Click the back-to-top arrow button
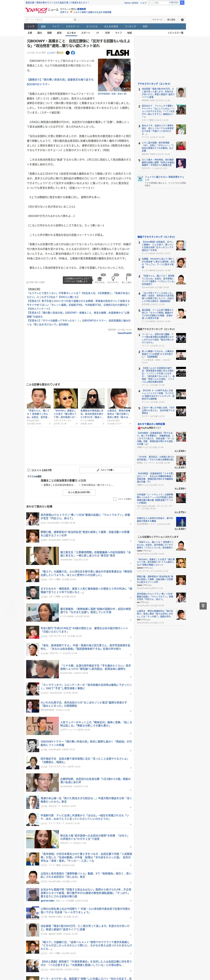 point(203,606)
